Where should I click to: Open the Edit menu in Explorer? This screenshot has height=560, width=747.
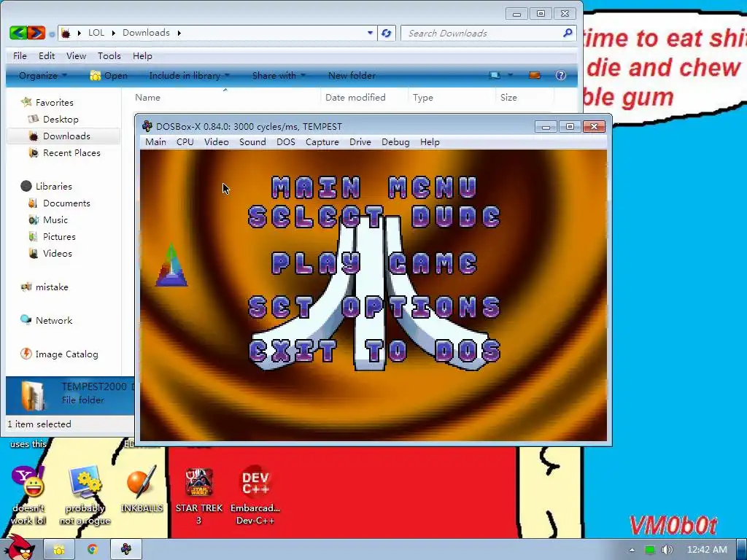click(x=46, y=55)
